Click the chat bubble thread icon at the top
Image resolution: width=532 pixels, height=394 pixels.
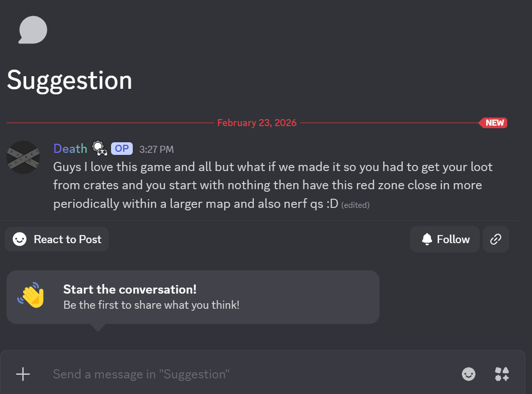(32, 29)
